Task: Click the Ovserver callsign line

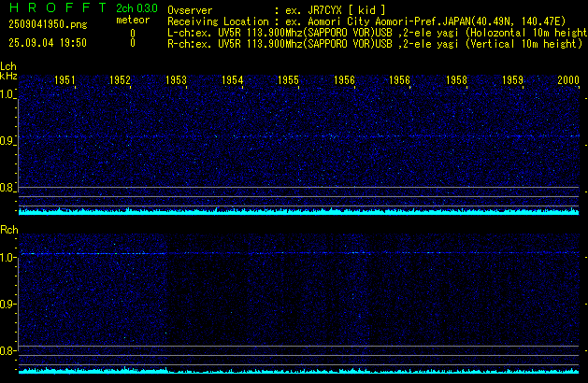Action: (277, 10)
